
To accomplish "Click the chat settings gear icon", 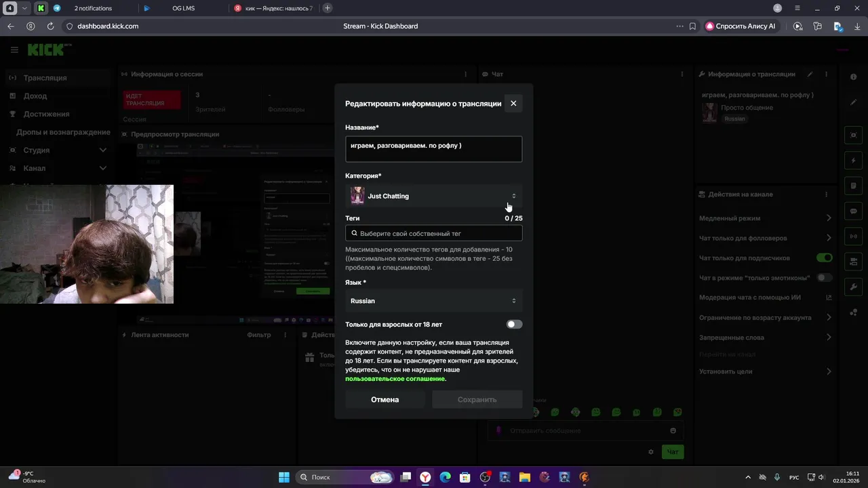I will 651,452.
